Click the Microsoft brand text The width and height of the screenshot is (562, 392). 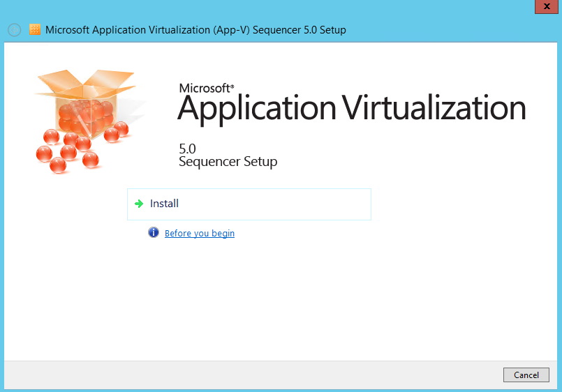207,88
